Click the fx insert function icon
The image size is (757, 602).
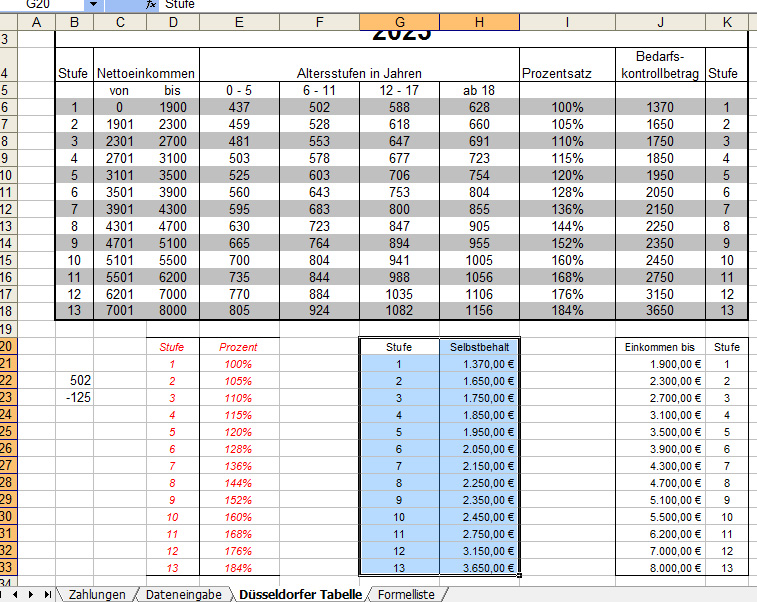click(151, 4)
